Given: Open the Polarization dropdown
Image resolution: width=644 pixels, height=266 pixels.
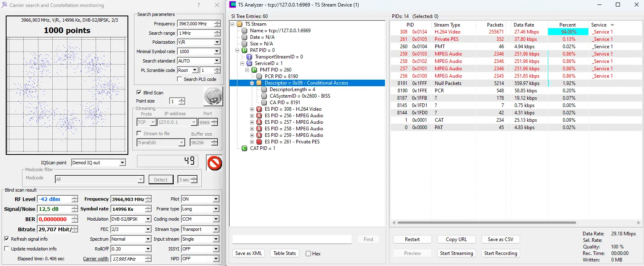Looking at the screenshot, I should tap(217, 42).
